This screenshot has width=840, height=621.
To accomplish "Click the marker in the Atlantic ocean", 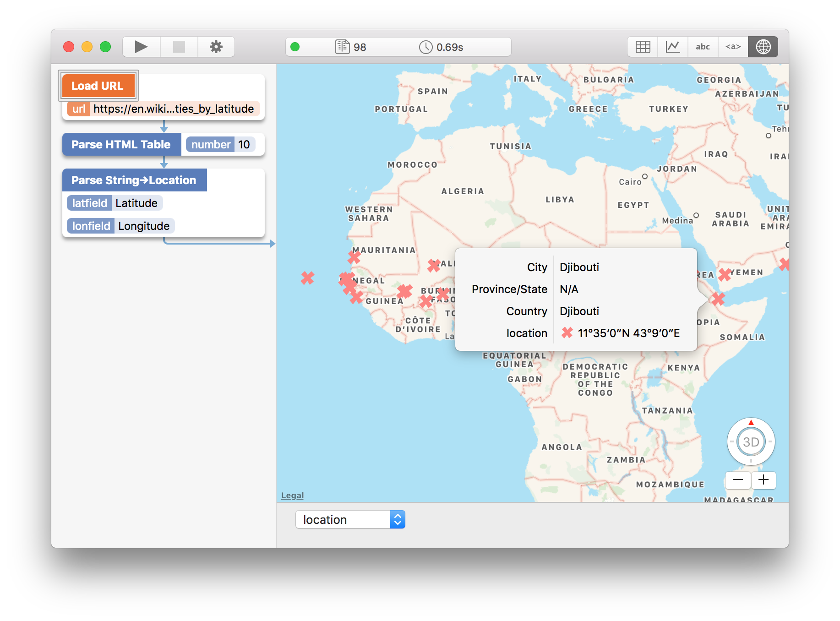I will point(307,278).
